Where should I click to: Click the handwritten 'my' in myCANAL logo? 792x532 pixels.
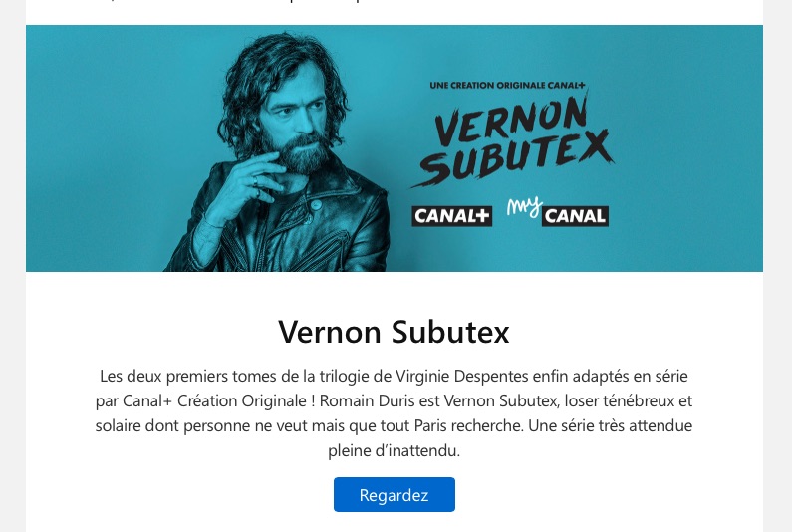tap(523, 206)
